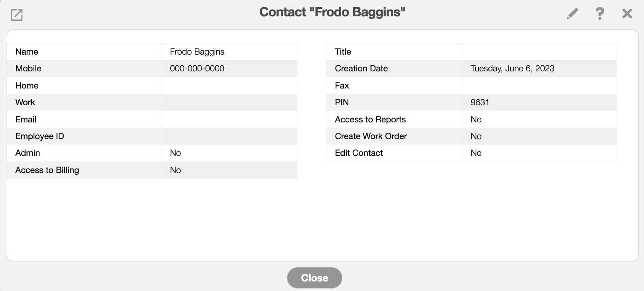Viewport: 644px width, 291px height.
Task: Click the empty Email value cell
Action: (x=229, y=120)
